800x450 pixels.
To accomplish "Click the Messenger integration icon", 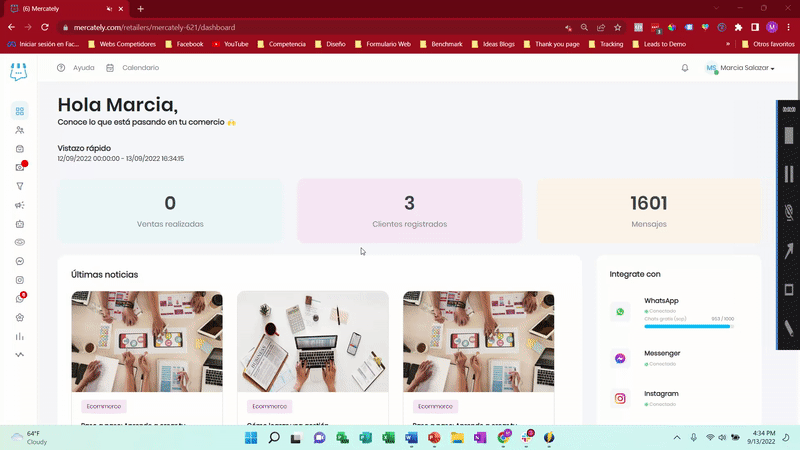I will click(x=620, y=359).
